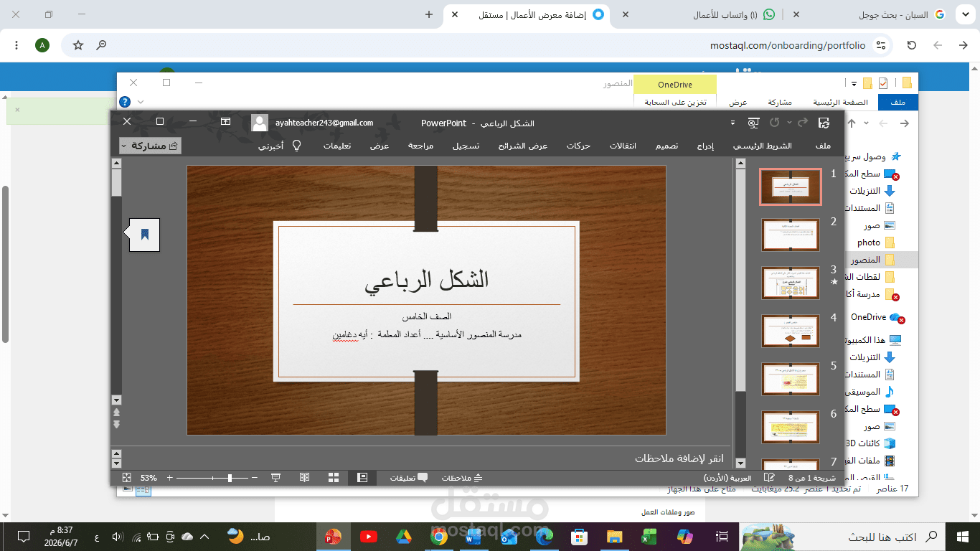
Task: Click the الشكل الرباعي title text on slide
Action: pos(426,280)
